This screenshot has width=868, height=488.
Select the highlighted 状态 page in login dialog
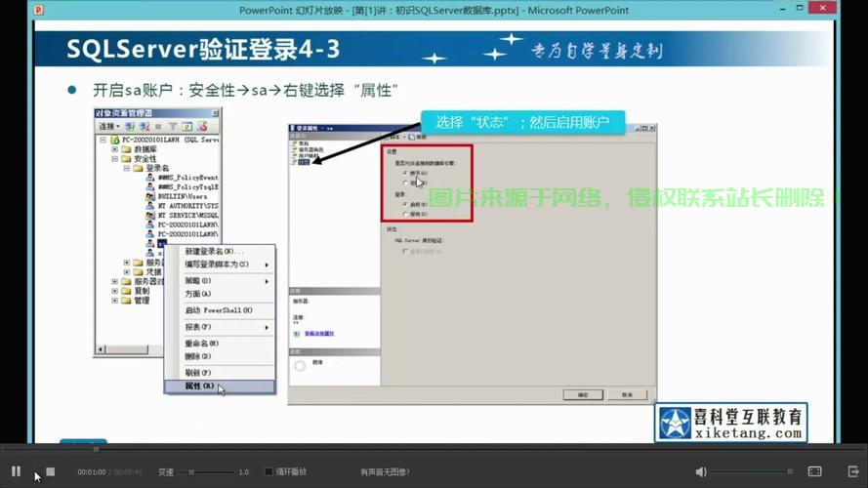[304, 162]
